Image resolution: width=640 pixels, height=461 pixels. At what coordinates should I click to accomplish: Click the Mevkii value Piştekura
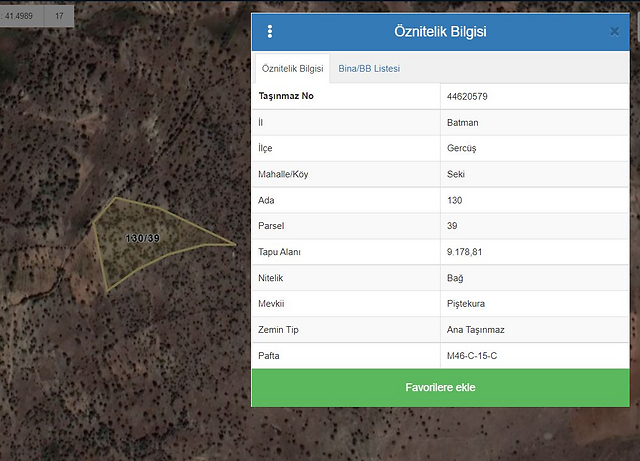click(468, 304)
